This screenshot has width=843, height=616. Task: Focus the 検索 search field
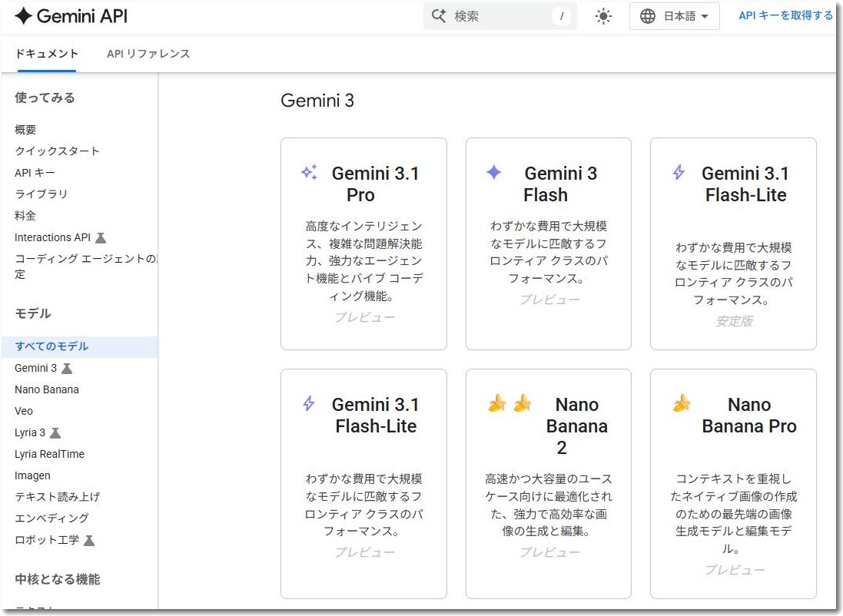tap(500, 16)
